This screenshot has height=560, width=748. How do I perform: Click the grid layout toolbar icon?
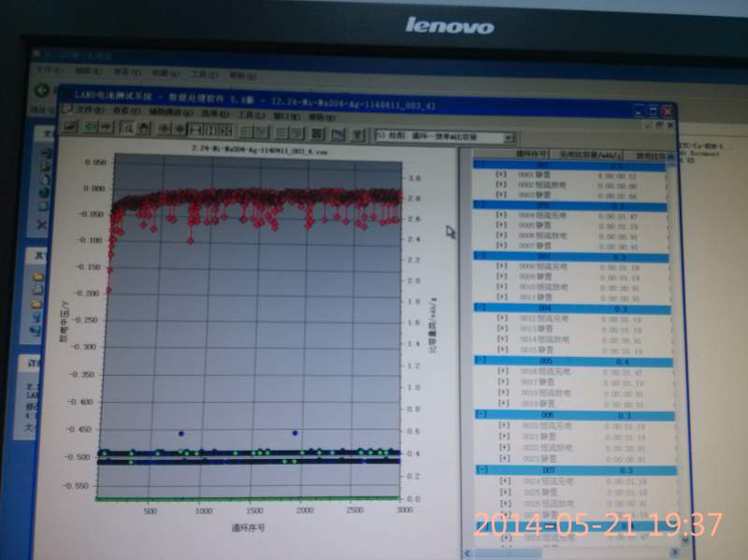317,133
